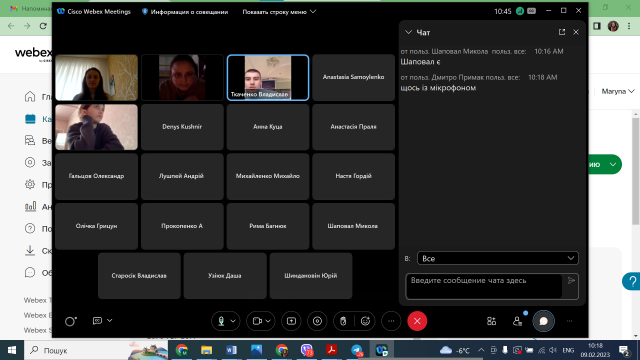The height and width of the screenshot is (360, 640).
Task: Open the reactions emoji icon
Action: (x=365, y=321)
